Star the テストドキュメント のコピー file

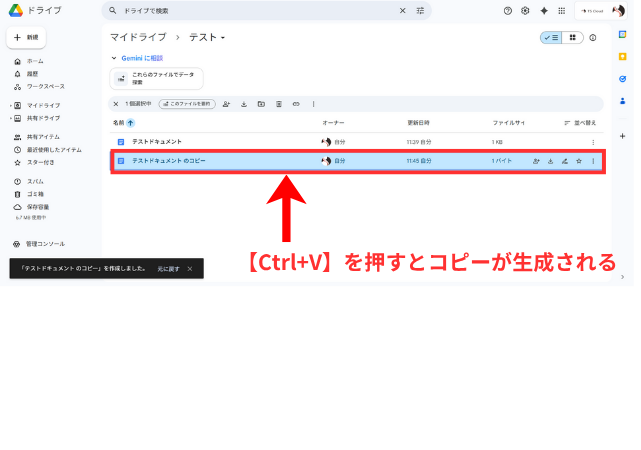click(578, 161)
